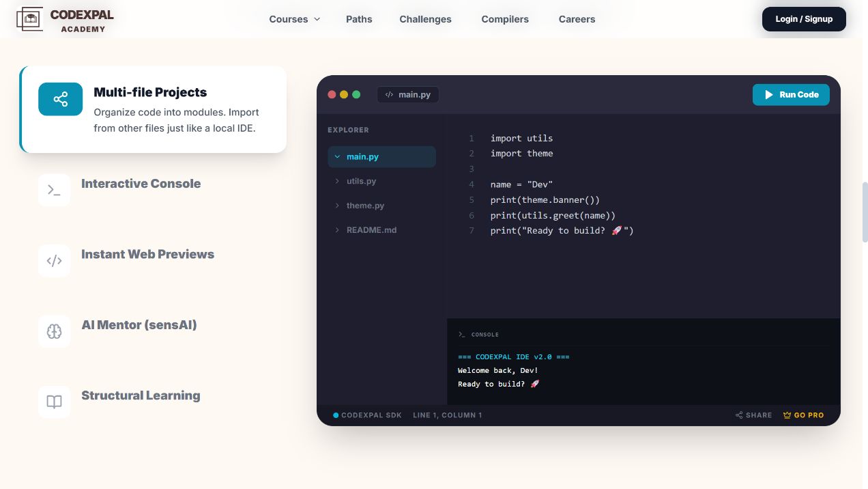868x489 pixels.
Task: Expand the theme.py chevron in explorer
Action: click(x=337, y=206)
